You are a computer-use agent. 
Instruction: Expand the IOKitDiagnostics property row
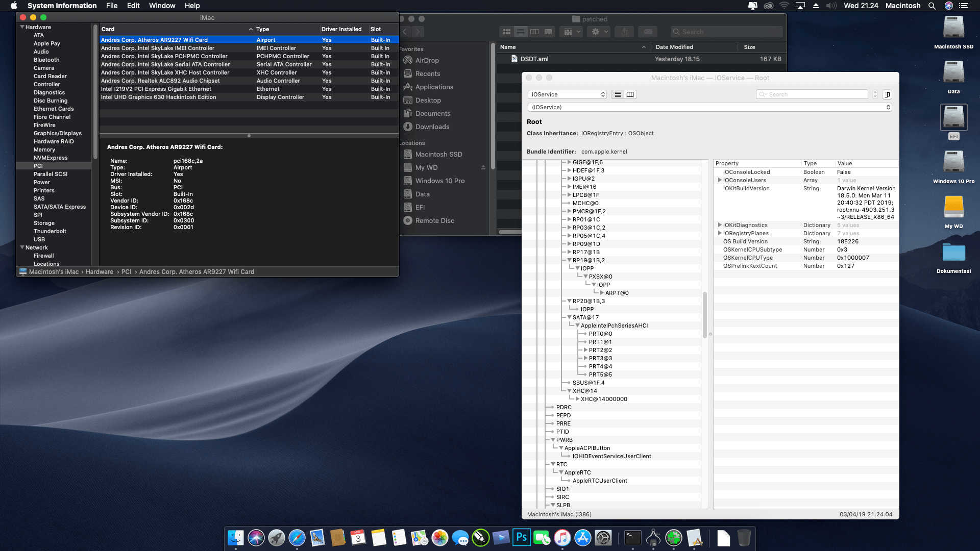pyautogui.click(x=720, y=225)
